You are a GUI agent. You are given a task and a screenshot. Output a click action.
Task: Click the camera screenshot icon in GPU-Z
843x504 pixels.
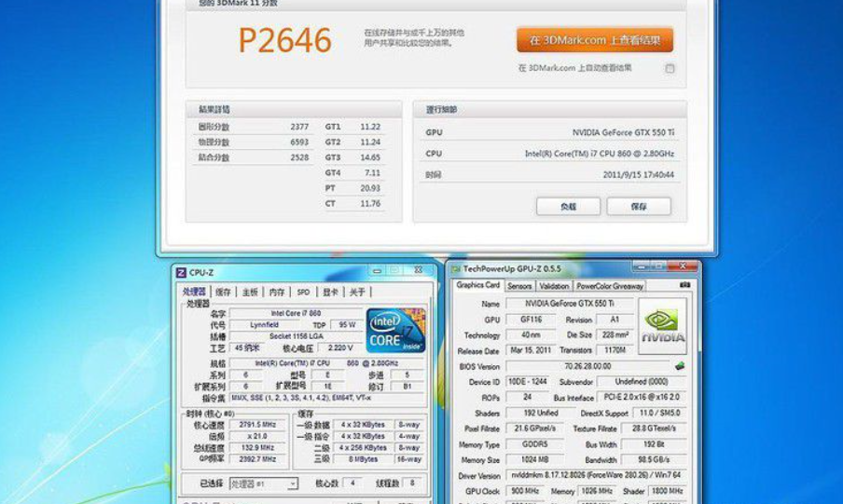click(684, 285)
